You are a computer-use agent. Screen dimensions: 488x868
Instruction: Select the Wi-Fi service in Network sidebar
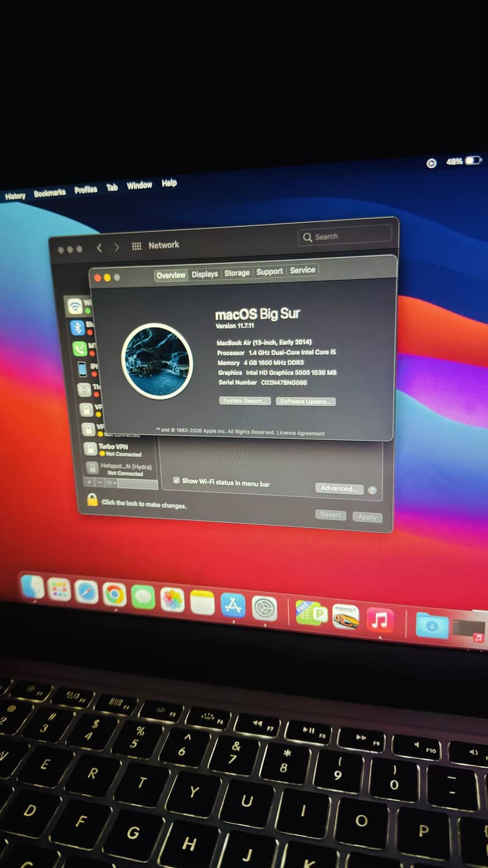77,306
